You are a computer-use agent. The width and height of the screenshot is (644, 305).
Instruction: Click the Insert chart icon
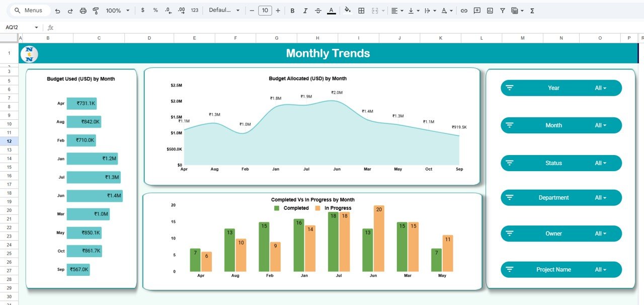[490, 11]
